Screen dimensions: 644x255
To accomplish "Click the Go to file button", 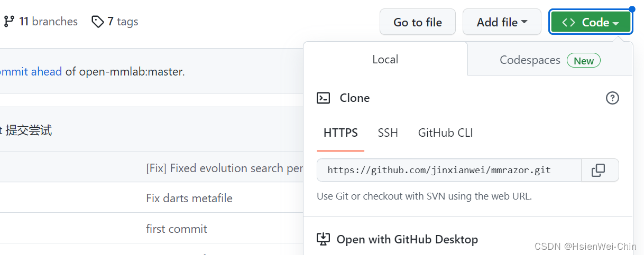I will pyautogui.click(x=418, y=22).
